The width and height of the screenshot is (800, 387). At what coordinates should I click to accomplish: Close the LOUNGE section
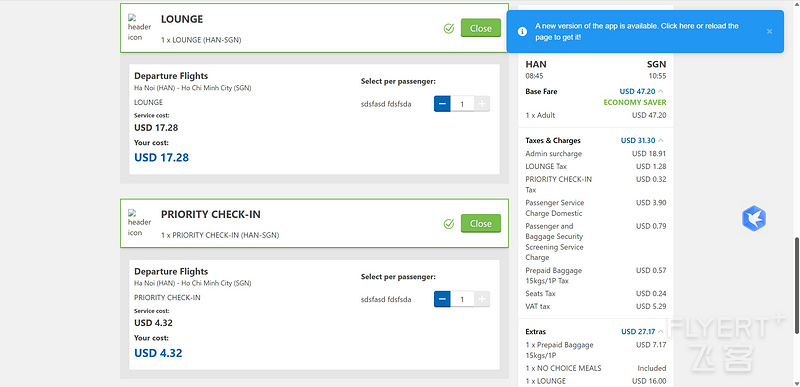481,28
